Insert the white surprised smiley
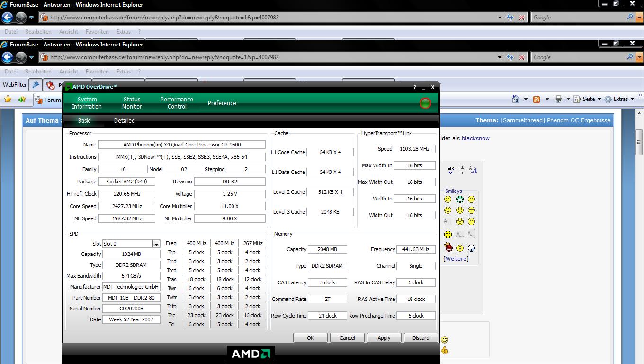This screenshot has height=364, width=644. tap(471, 248)
